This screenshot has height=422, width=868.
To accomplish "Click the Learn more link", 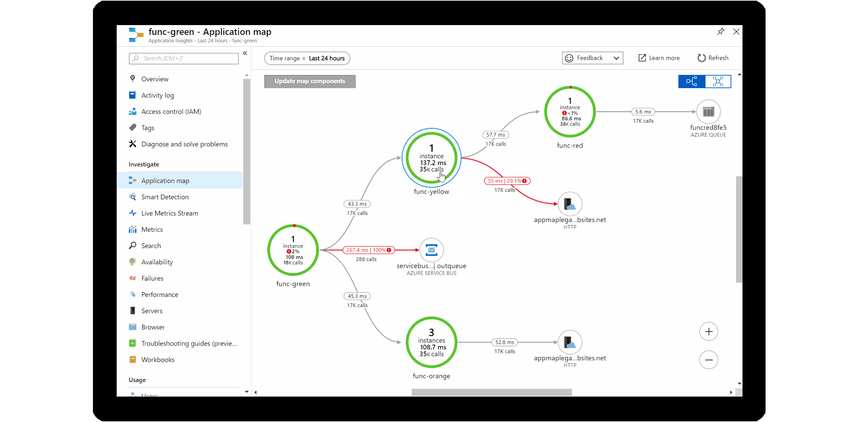I will tap(659, 58).
